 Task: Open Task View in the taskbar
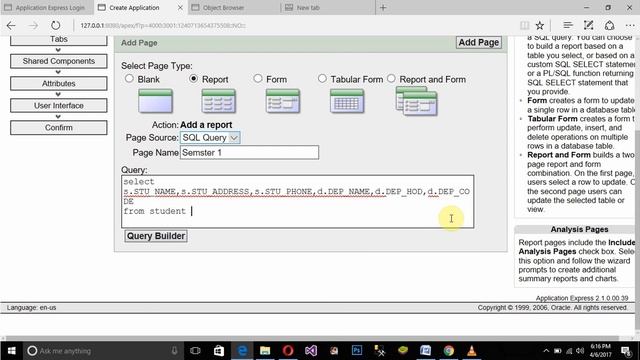[195, 351]
